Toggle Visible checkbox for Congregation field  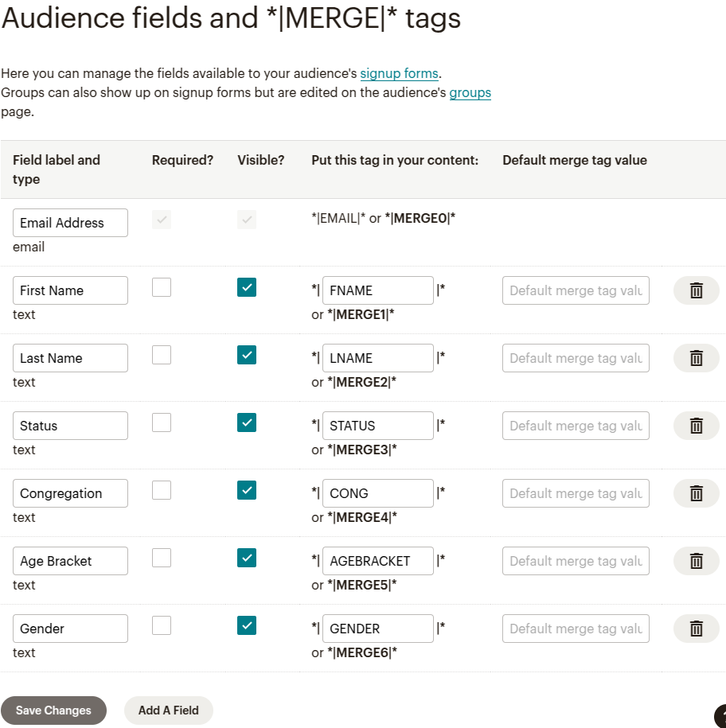point(247,490)
